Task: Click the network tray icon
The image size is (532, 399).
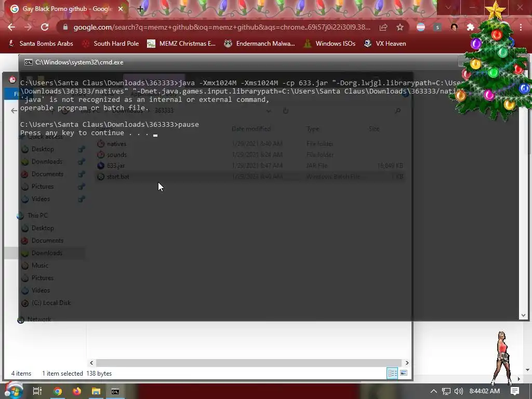Action: pyautogui.click(x=446, y=391)
